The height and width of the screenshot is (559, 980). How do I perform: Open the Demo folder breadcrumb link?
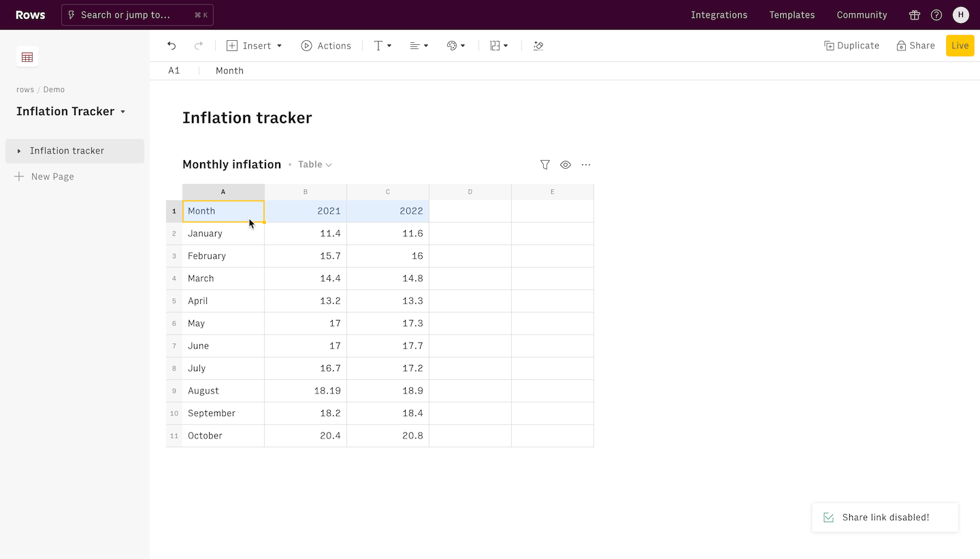54,90
